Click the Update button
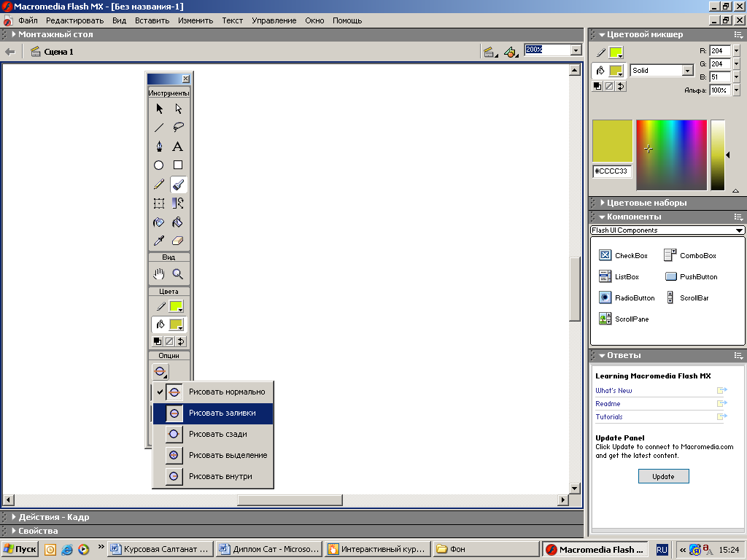747x560 pixels. tap(663, 476)
